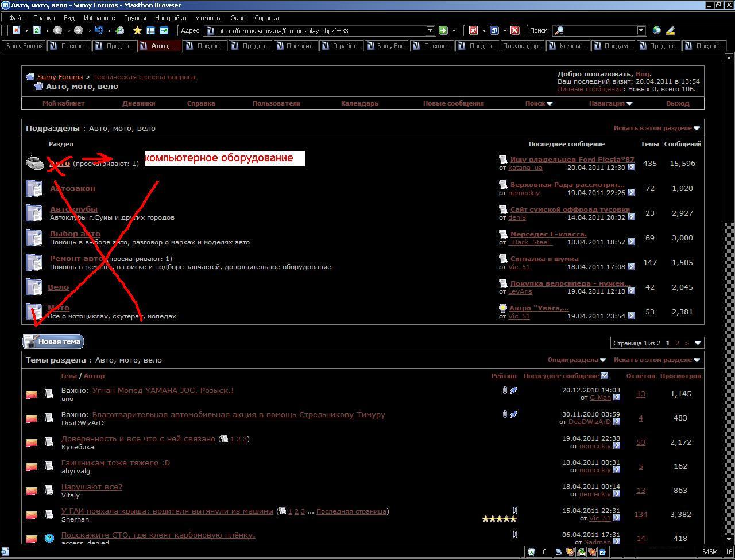Open the Личные сообщения link
Screen dimensions: 735x560
(x=590, y=89)
